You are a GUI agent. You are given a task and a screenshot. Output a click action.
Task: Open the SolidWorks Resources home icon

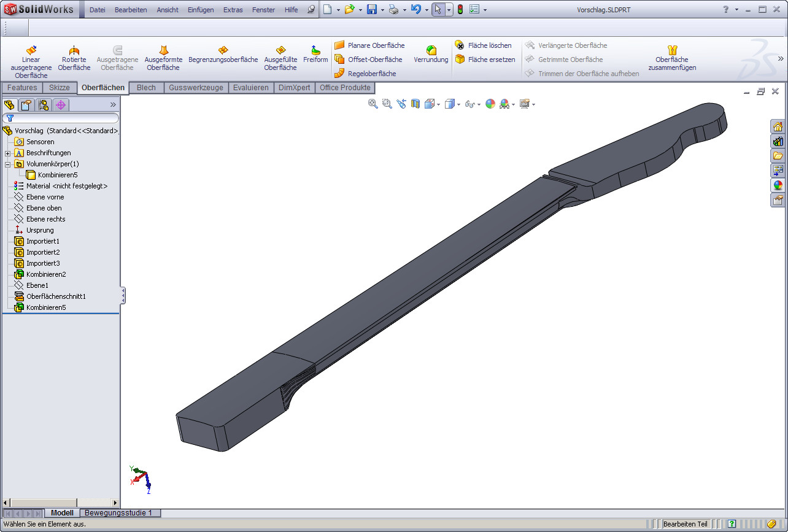pos(778,126)
